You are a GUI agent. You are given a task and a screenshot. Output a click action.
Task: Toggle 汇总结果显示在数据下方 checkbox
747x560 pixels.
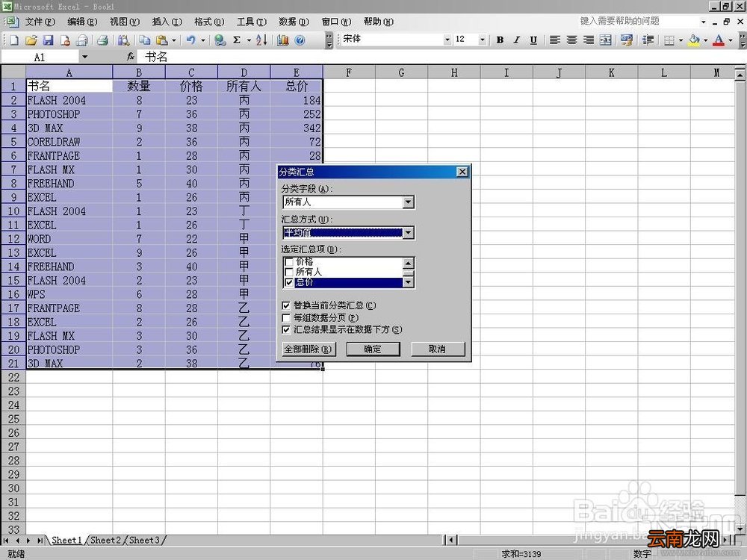click(x=286, y=329)
